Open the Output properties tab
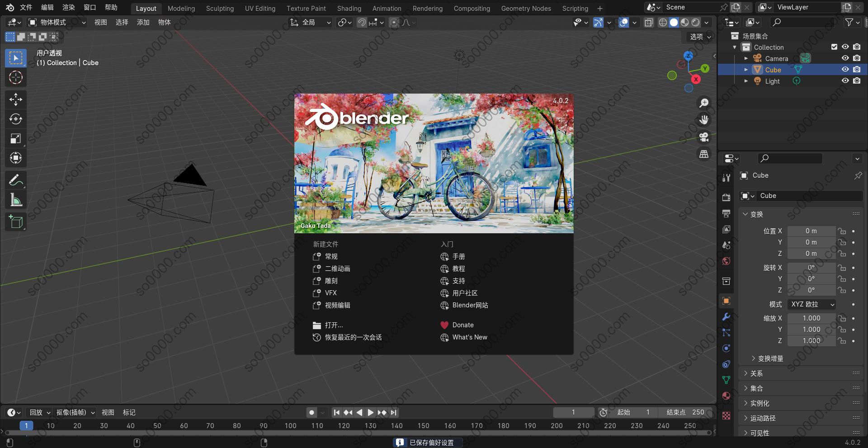The height and width of the screenshot is (448, 868). (x=726, y=213)
